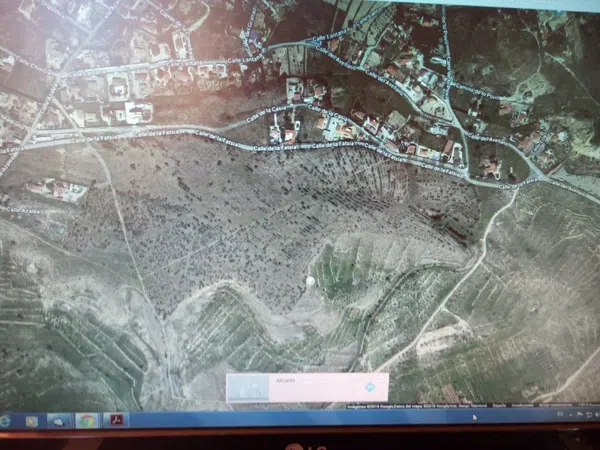600x450 pixels.
Task: Click the map imagery copyright attribution text
Action: pyautogui.click(x=440, y=407)
